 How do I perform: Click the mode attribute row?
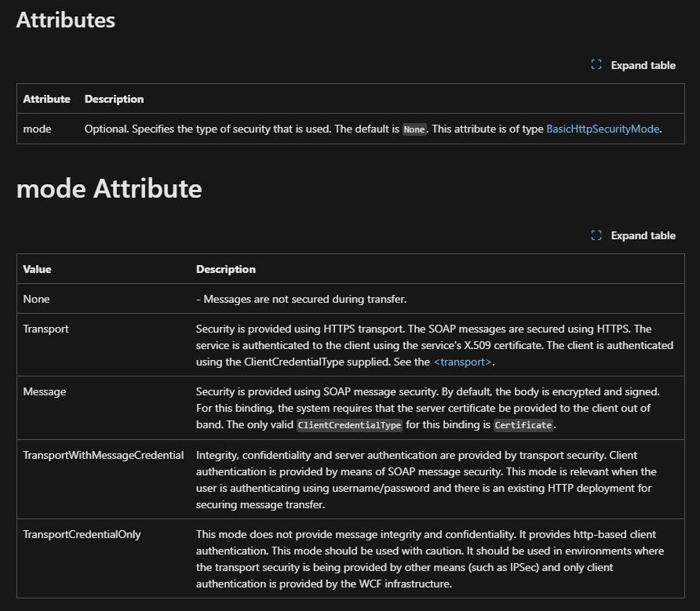(x=36, y=129)
